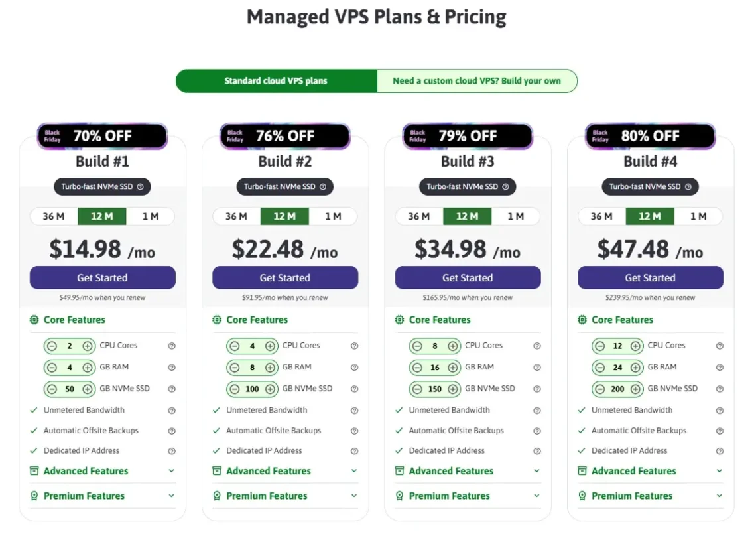Open the CPU Cores tooltip icon on Build #2
This screenshot has width=756, height=536.
[354, 345]
